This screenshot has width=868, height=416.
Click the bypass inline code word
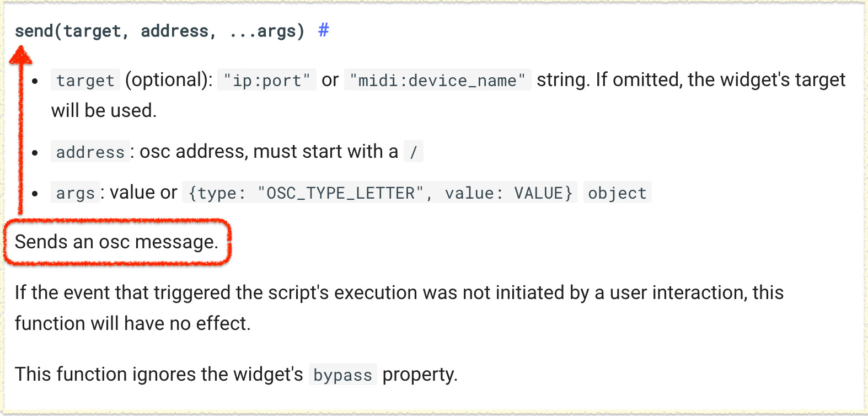[342, 375]
